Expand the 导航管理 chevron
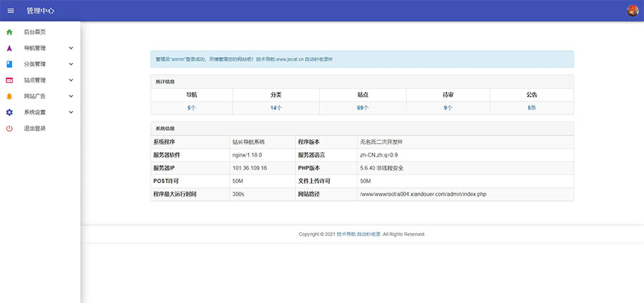Screen dimensions: 644x303 [71, 49]
